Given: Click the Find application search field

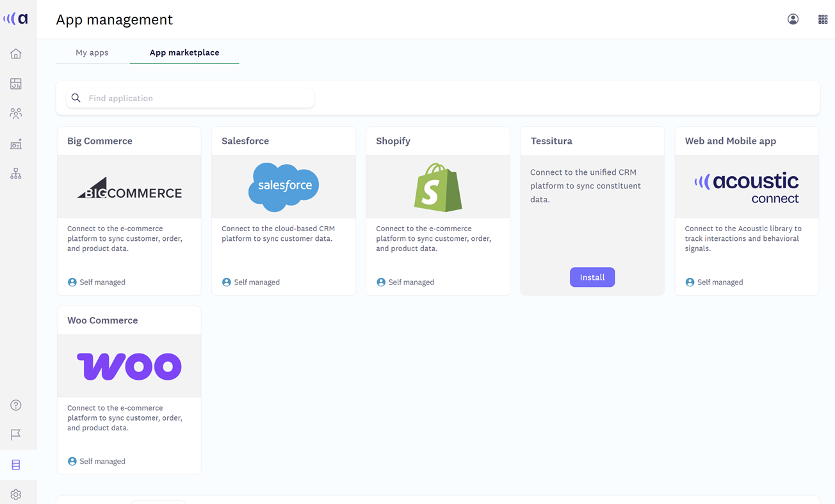Looking at the screenshot, I should pos(199,98).
